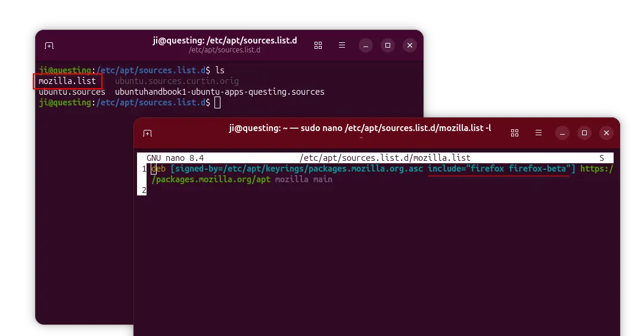Close the back /etc/apt/sources.list.d terminal window
Screen dimensions: 644x336
(x=410, y=45)
